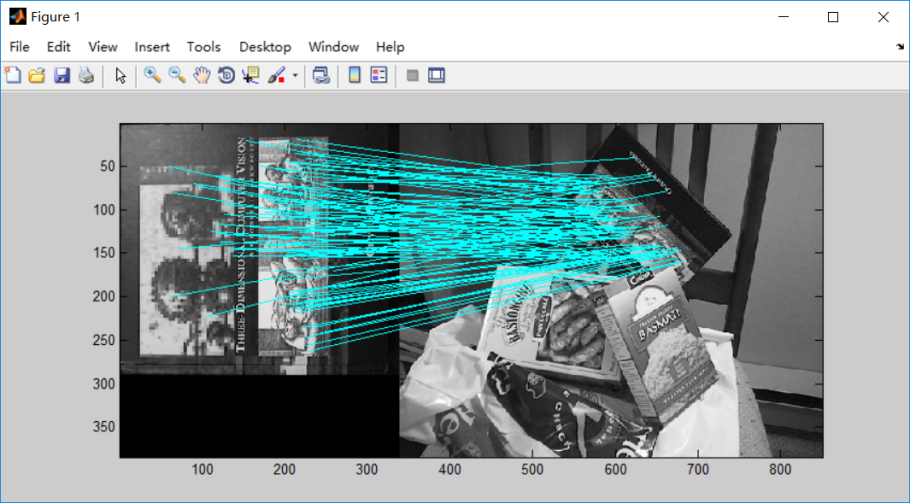Save the figure with the floppy disk icon
Viewport: 910px width, 503px height.
[x=61, y=75]
